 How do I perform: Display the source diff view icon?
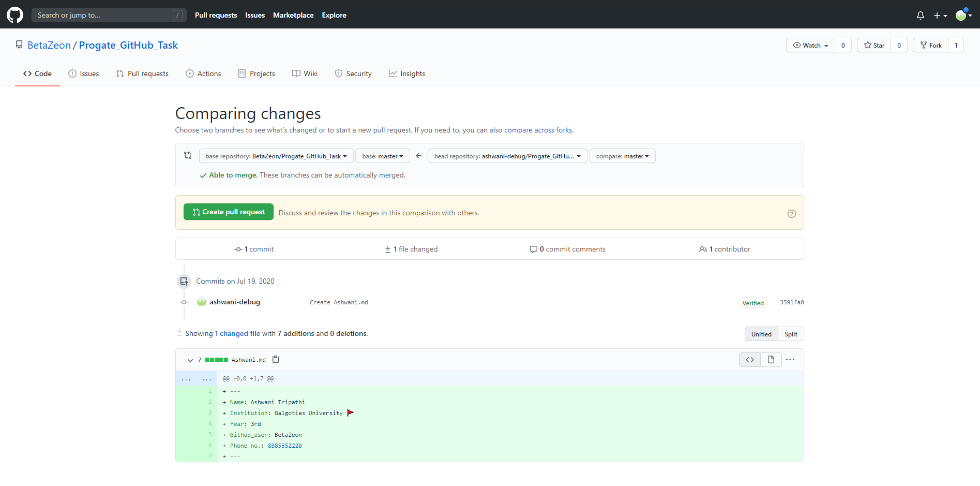coord(750,360)
